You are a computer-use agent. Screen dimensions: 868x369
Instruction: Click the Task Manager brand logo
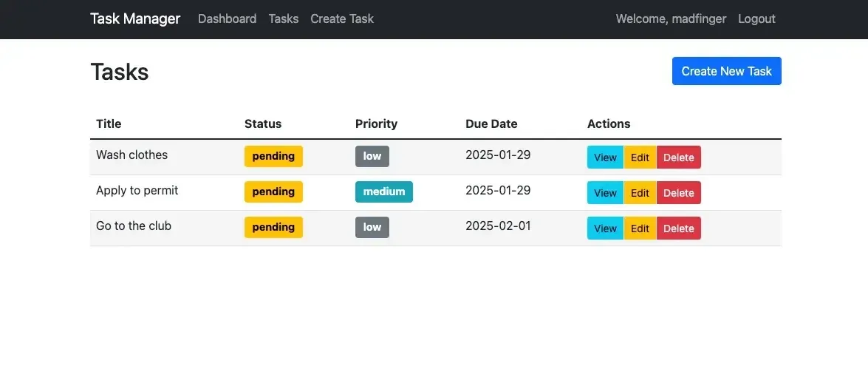[135, 18]
